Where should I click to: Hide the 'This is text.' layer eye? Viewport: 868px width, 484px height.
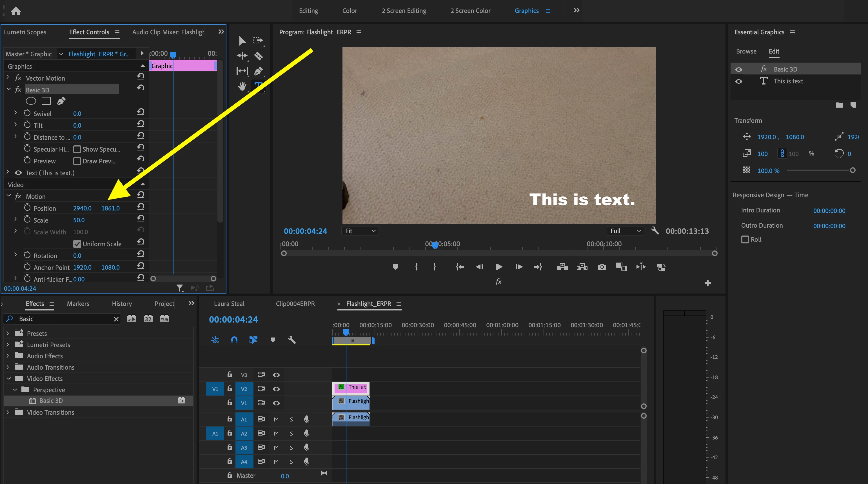(x=739, y=81)
